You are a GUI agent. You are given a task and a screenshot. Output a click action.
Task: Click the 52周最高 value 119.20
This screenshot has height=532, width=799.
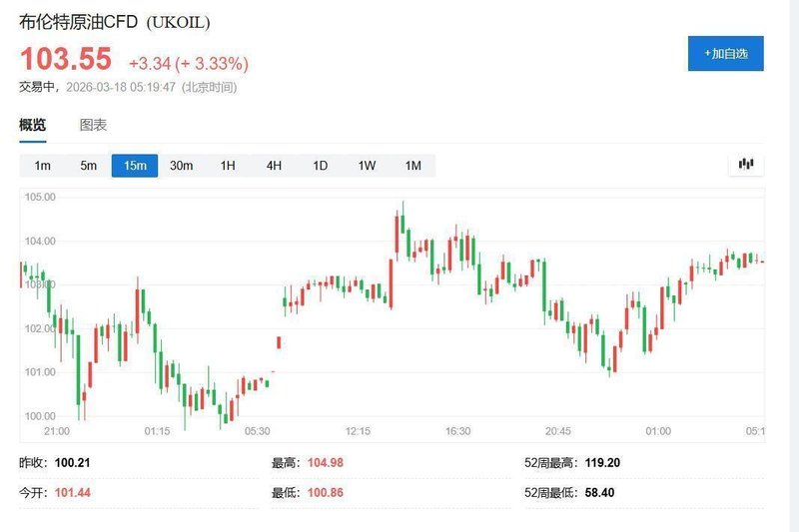click(602, 463)
